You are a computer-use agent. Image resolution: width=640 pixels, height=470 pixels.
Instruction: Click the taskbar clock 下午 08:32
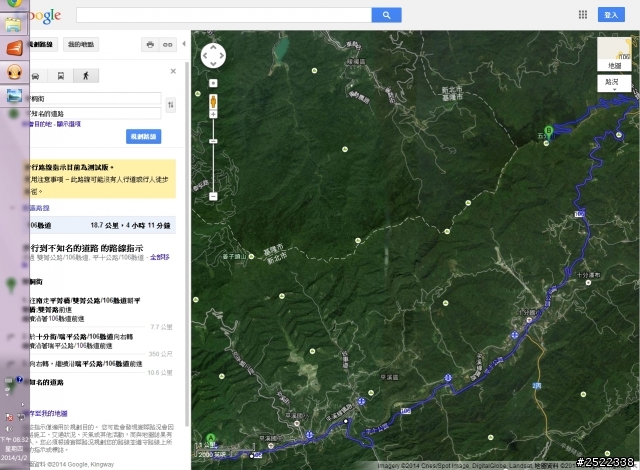(14, 439)
